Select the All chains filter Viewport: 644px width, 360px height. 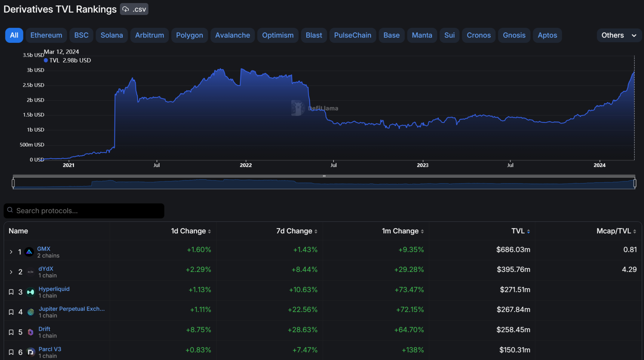point(14,35)
